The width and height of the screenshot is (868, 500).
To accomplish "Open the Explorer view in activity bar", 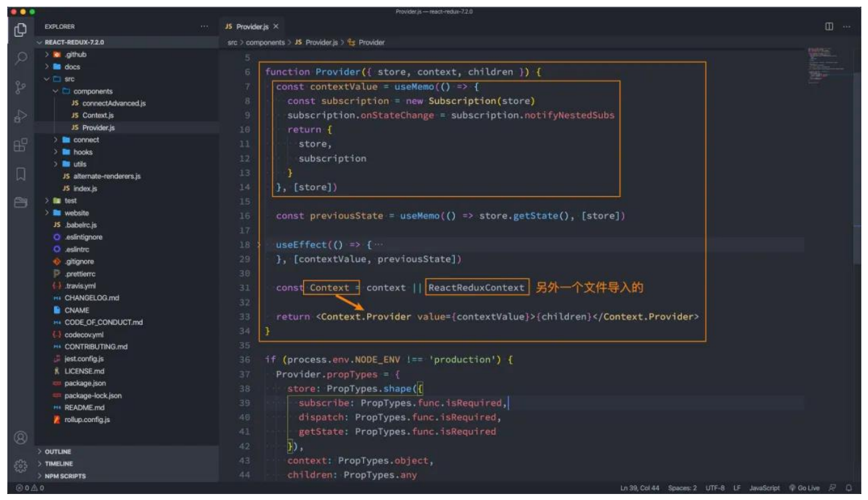I will pos(21,29).
